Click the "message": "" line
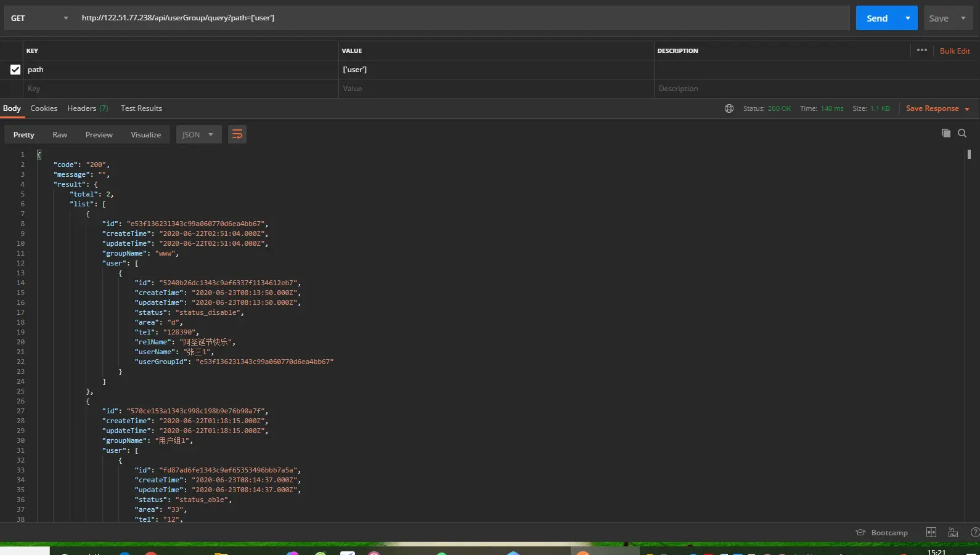The image size is (980, 555). 81,174
